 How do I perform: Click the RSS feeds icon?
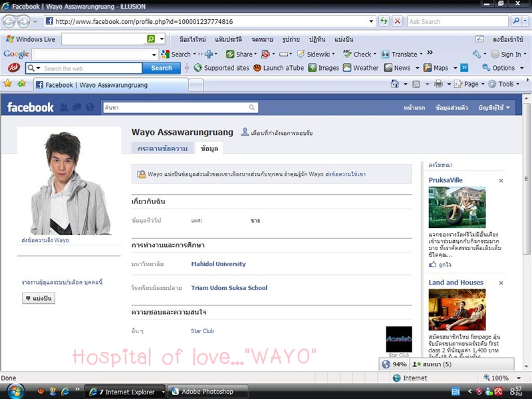416,84
